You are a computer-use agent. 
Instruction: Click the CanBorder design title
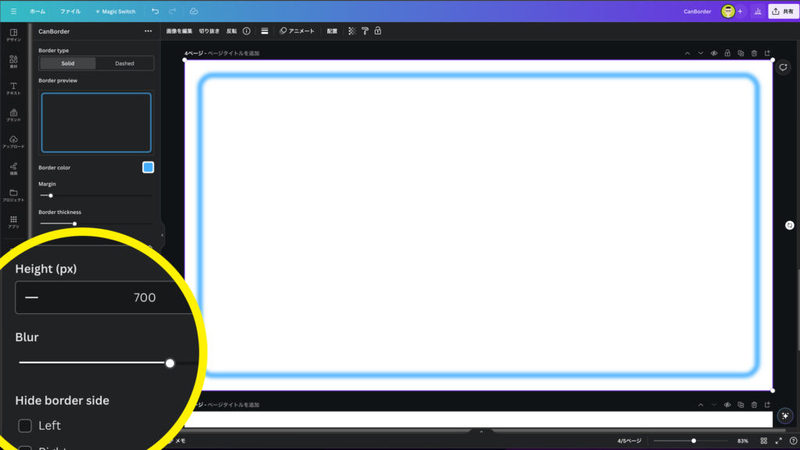tap(697, 11)
